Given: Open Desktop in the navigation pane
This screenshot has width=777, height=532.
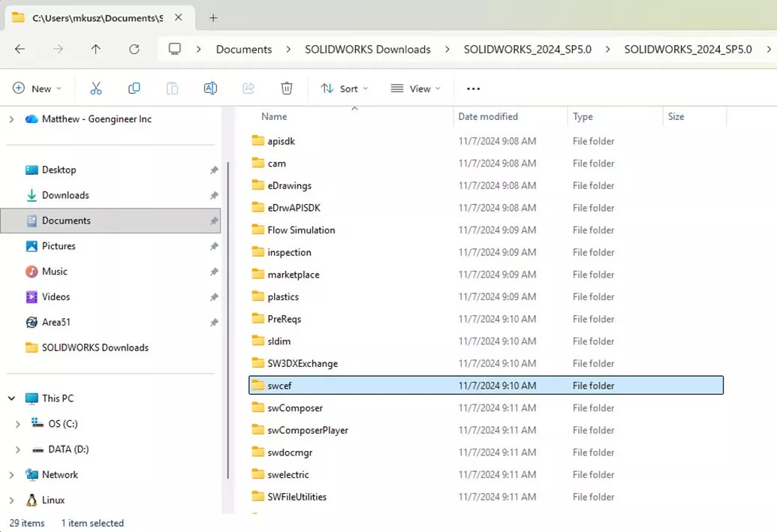Looking at the screenshot, I should (59, 170).
